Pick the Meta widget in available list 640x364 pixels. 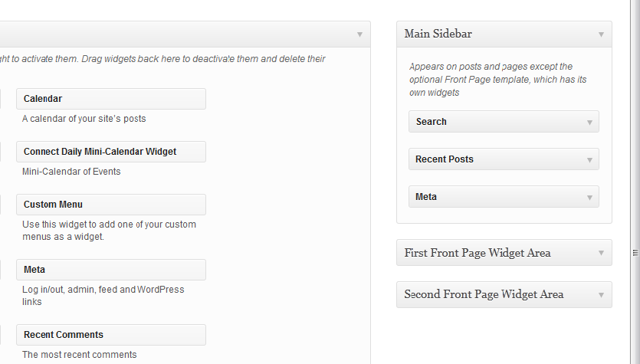pyautogui.click(x=110, y=270)
